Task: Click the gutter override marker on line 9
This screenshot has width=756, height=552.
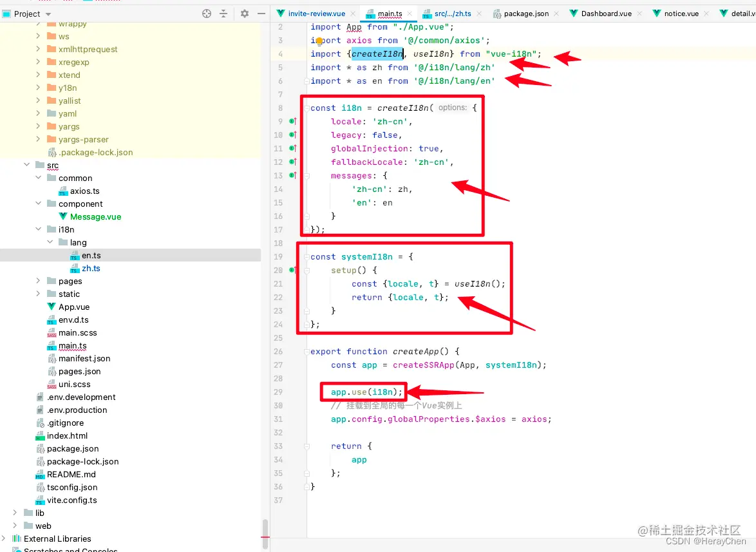Action: tap(292, 121)
